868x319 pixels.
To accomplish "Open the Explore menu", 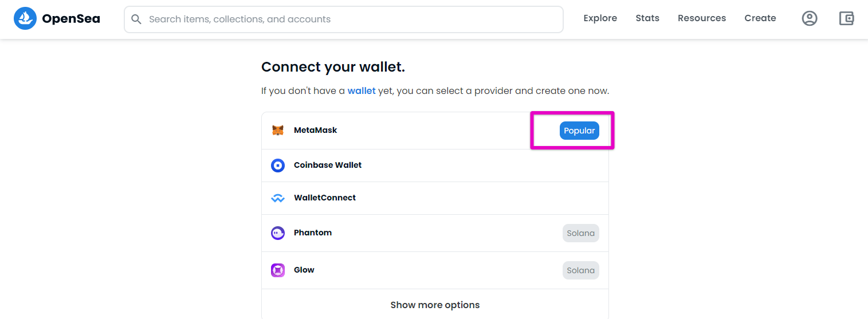I will click(x=600, y=18).
